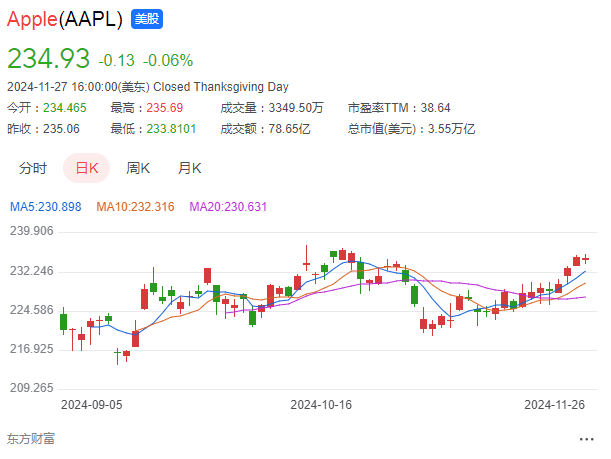Click the 239.906 y-axis label

(32, 231)
